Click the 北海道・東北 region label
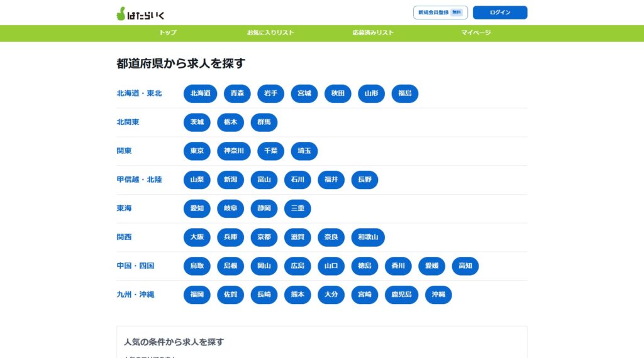 point(139,94)
